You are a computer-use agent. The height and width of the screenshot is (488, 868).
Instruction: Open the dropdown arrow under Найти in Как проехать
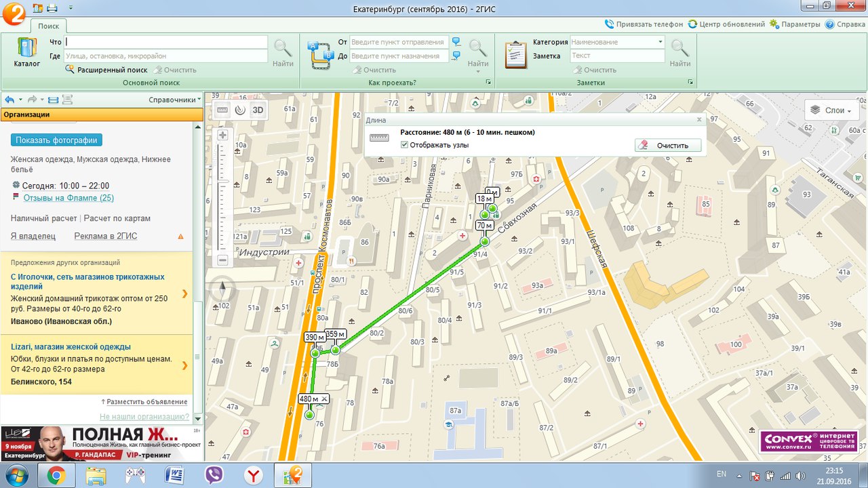coord(478,71)
